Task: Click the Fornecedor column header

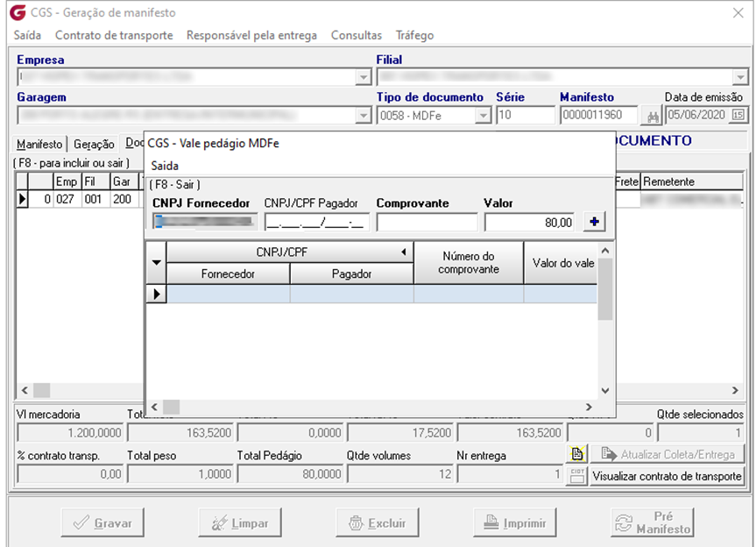Action: 228,273
